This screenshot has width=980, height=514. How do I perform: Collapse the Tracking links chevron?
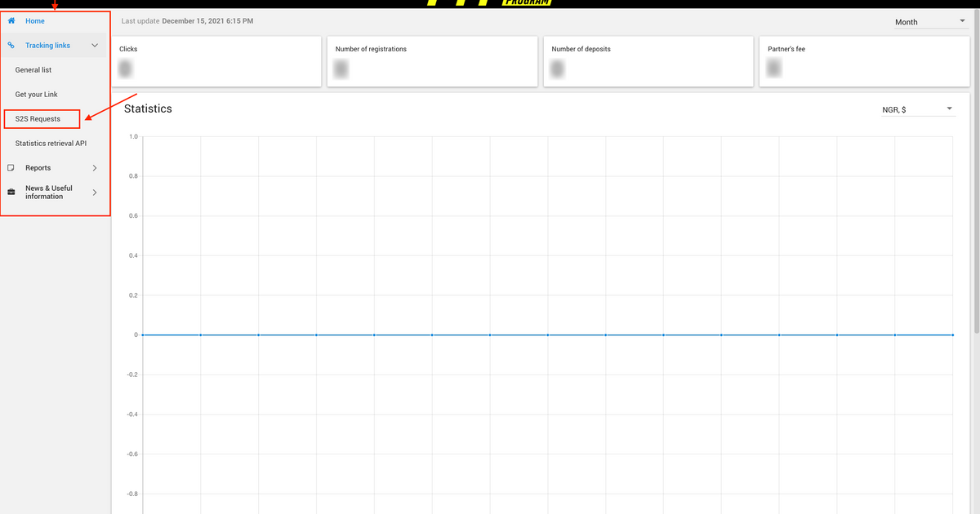pos(95,46)
